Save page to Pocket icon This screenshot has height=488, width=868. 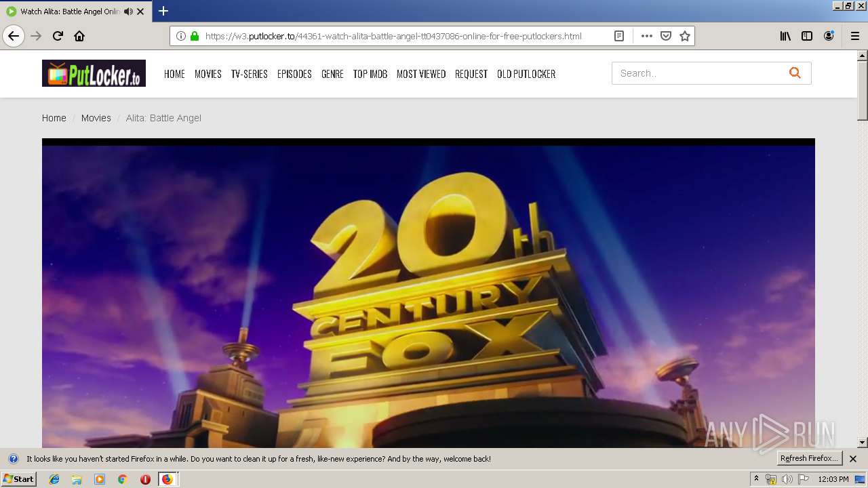pyautogui.click(x=666, y=36)
